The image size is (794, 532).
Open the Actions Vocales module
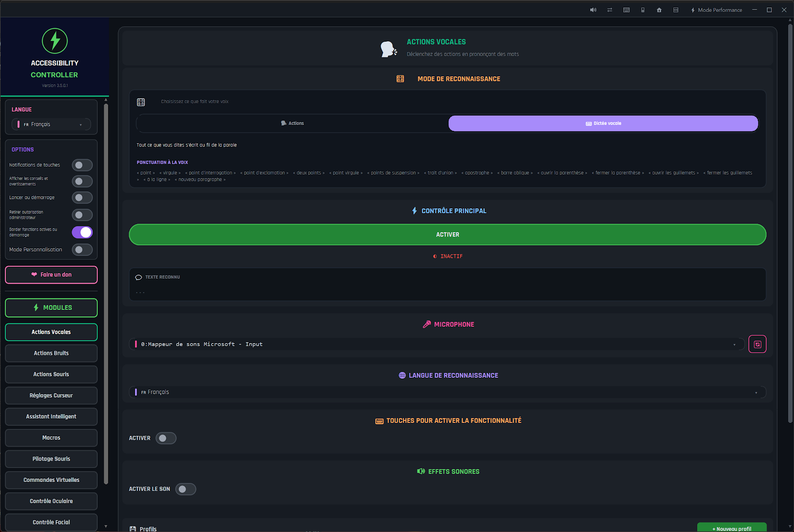pyautogui.click(x=51, y=332)
